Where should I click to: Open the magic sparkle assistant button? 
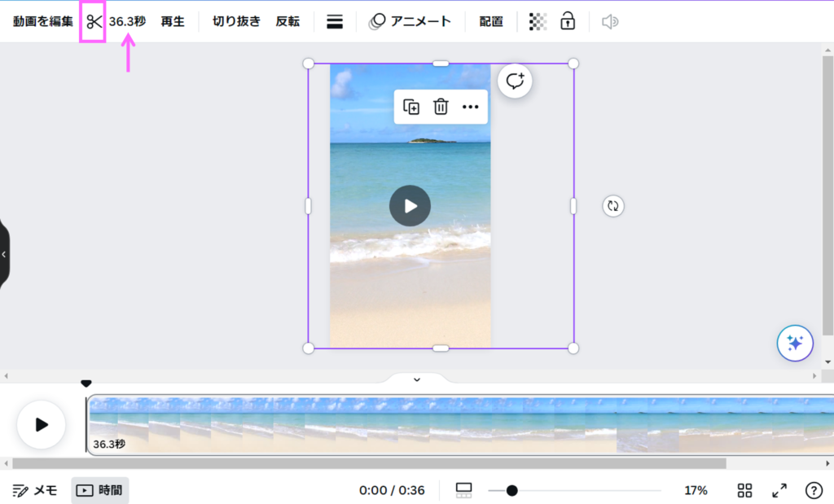(795, 344)
